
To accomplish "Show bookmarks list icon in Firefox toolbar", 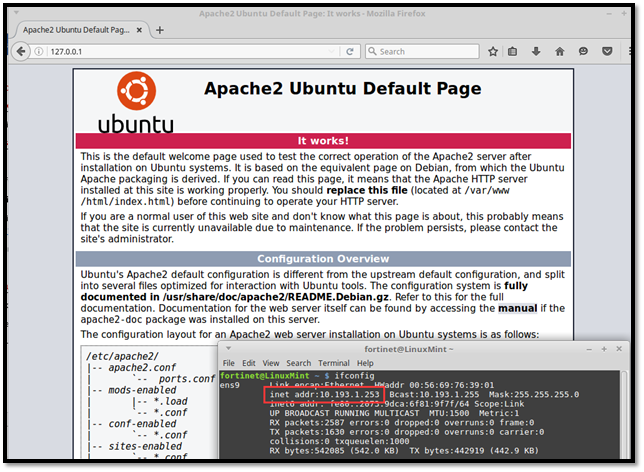I will point(513,51).
